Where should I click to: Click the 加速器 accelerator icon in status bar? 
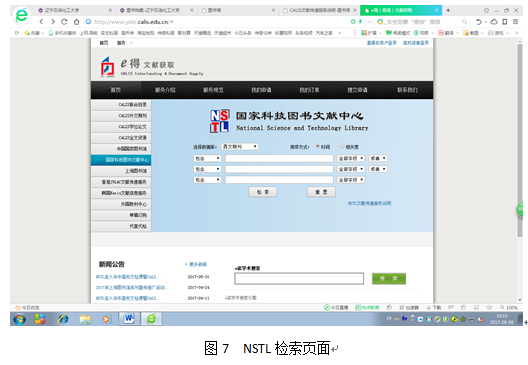click(x=408, y=307)
